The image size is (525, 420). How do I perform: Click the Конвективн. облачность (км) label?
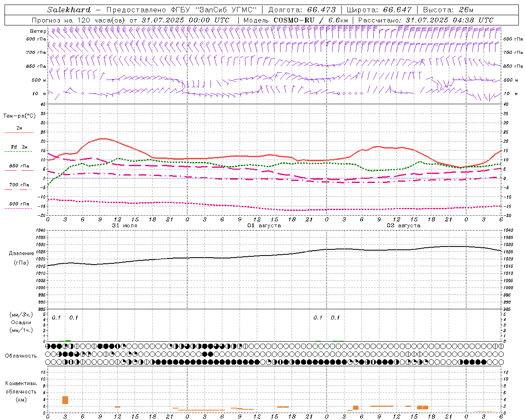click(21, 391)
